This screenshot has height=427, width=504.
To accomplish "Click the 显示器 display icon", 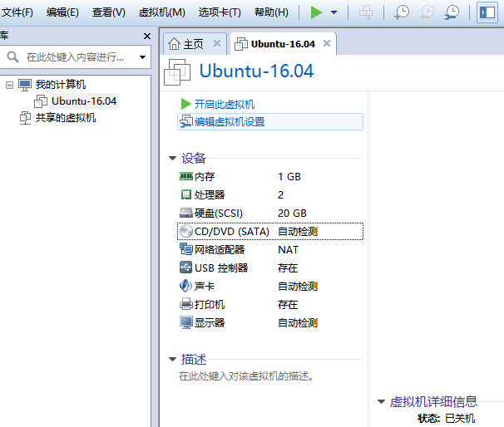I will (185, 322).
